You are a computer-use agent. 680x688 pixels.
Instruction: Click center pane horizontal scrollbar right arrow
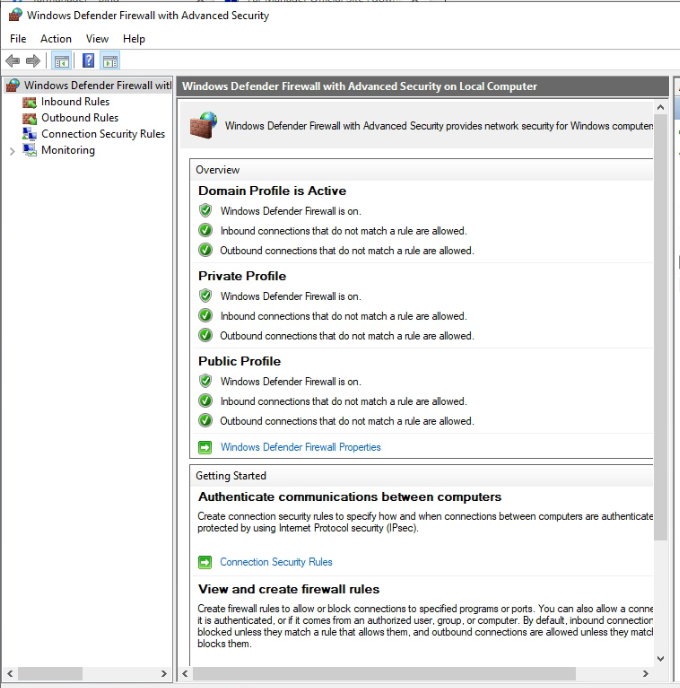645,674
